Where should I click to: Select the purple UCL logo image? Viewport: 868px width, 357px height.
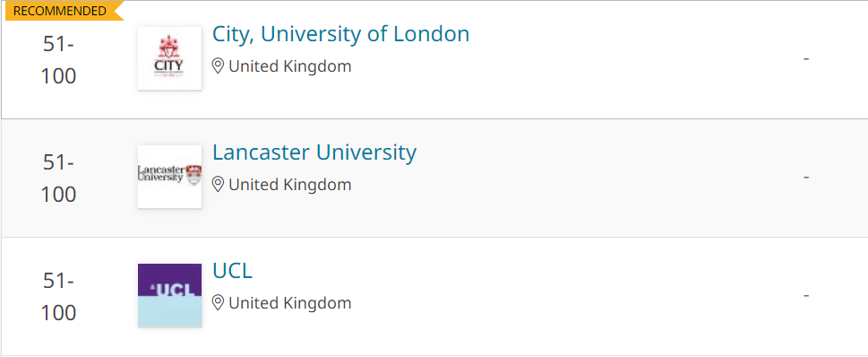point(170,295)
